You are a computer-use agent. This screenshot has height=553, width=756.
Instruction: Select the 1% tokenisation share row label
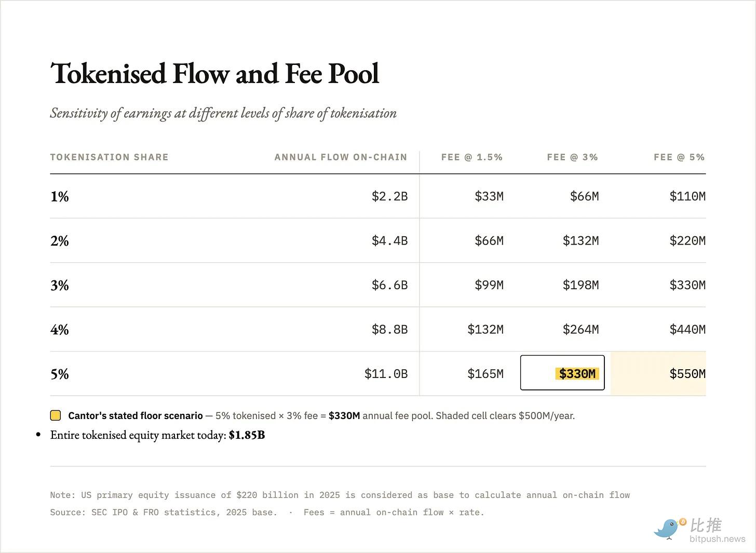[x=60, y=196]
